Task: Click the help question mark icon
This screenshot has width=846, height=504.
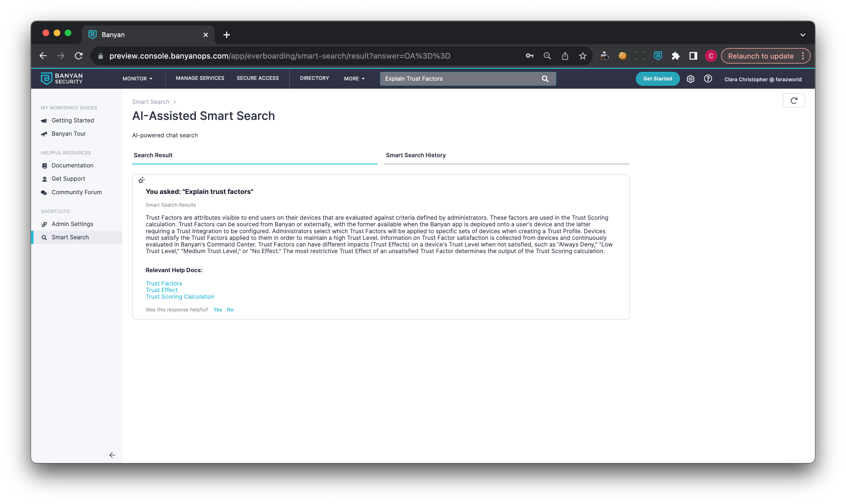Action: (x=708, y=79)
